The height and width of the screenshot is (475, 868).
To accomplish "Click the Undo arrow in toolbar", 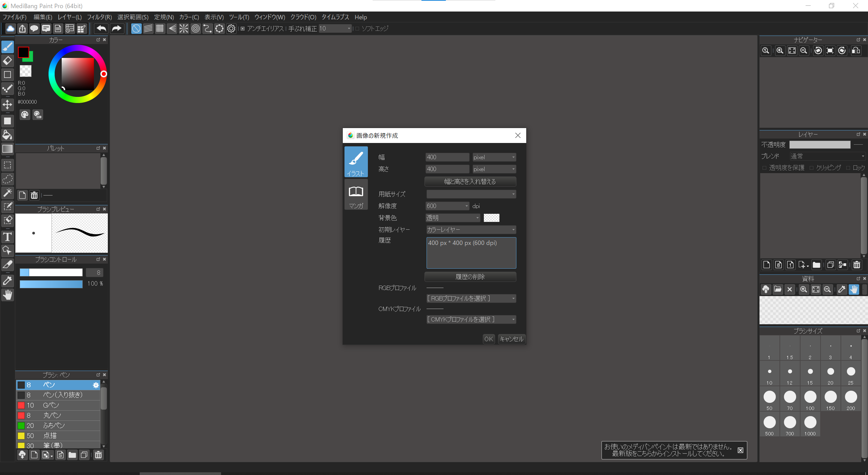I will pos(101,29).
